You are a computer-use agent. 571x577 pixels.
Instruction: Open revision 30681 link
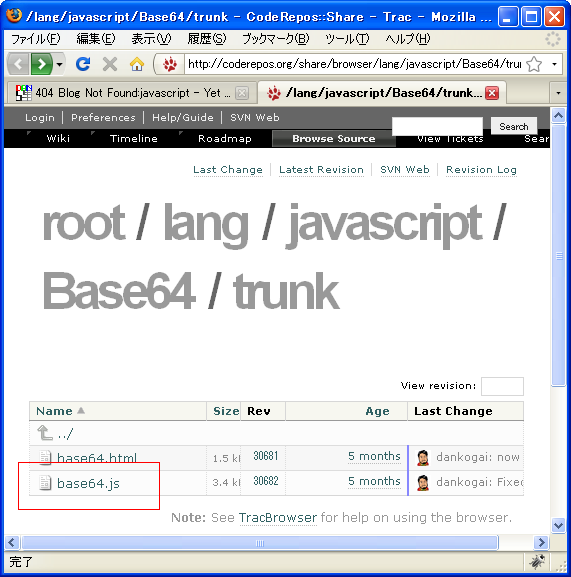click(x=266, y=456)
